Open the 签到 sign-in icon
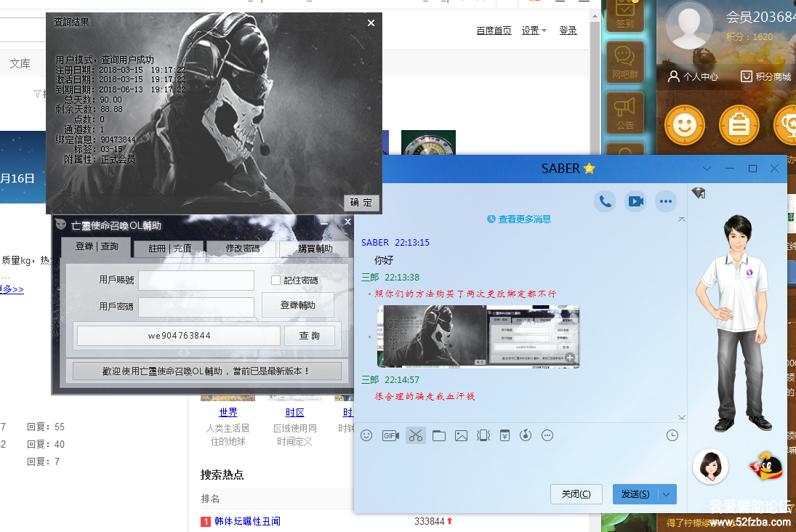 coord(625,15)
